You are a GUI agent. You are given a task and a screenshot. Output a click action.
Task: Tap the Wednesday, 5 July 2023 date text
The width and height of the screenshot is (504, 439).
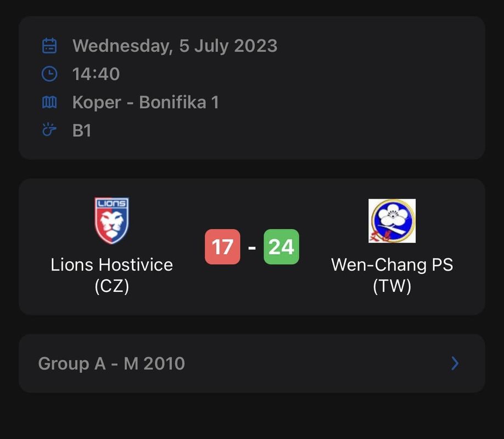[x=175, y=46]
